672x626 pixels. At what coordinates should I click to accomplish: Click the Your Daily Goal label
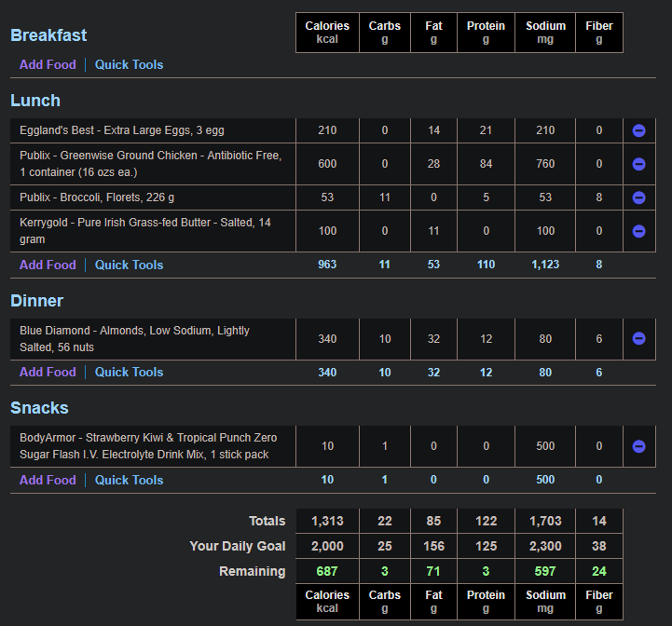[238, 546]
